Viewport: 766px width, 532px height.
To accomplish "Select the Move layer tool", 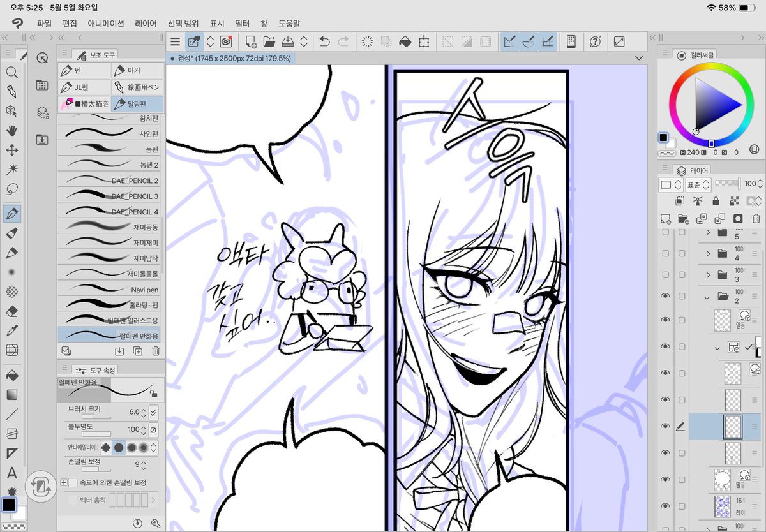I will click(x=11, y=151).
